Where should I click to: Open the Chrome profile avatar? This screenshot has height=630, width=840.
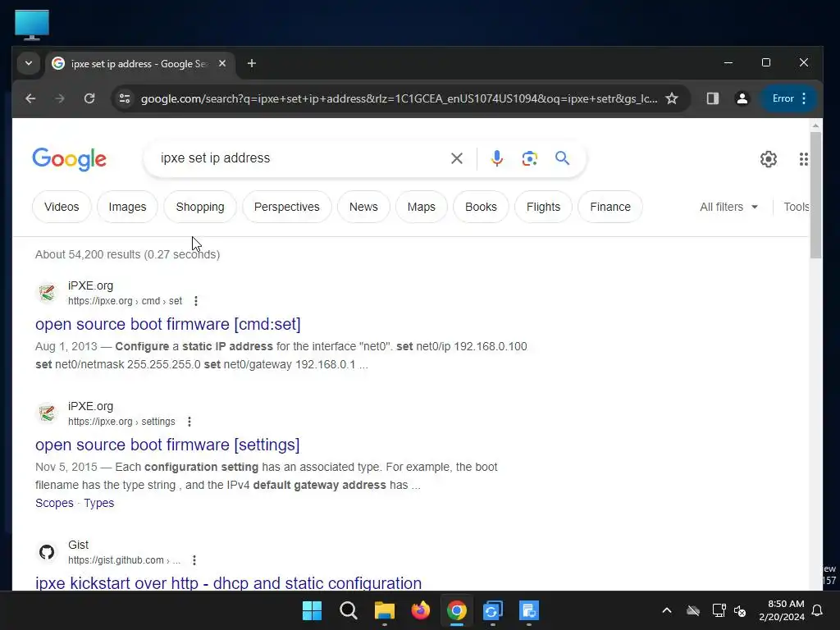click(742, 98)
